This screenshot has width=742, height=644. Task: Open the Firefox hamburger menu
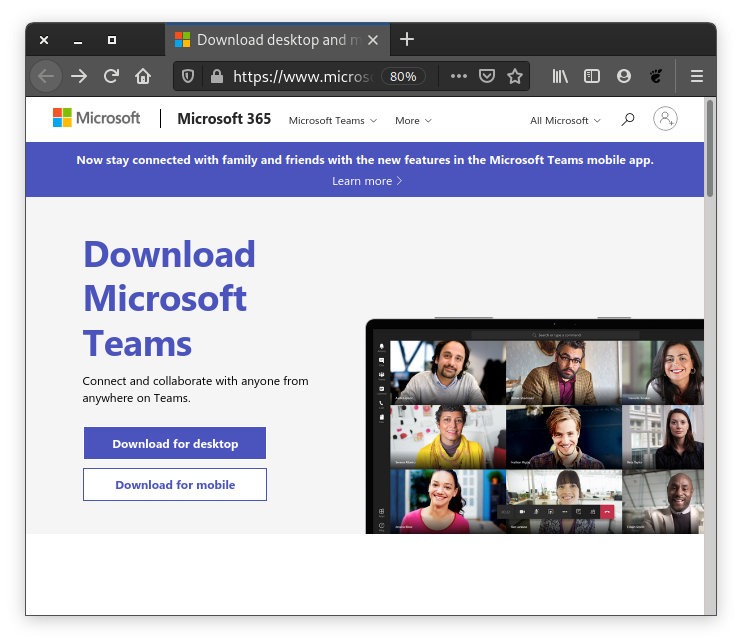tap(697, 76)
